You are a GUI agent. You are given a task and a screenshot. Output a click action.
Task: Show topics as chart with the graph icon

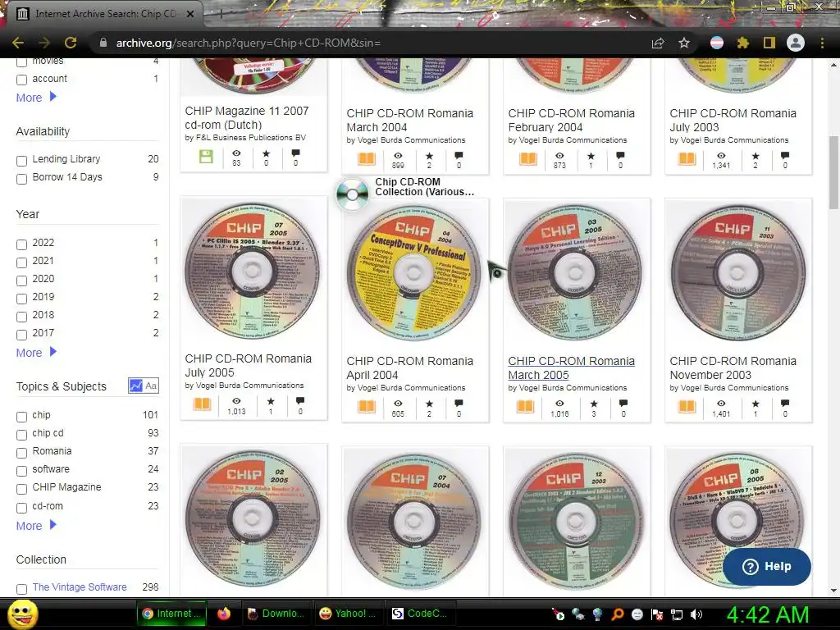pyautogui.click(x=135, y=386)
